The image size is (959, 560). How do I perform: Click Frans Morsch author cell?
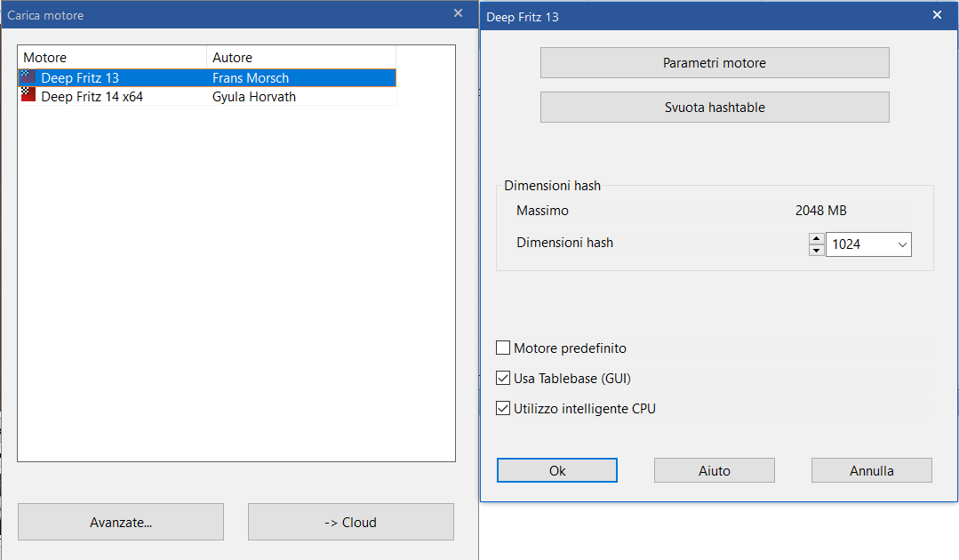click(x=250, y=78)
